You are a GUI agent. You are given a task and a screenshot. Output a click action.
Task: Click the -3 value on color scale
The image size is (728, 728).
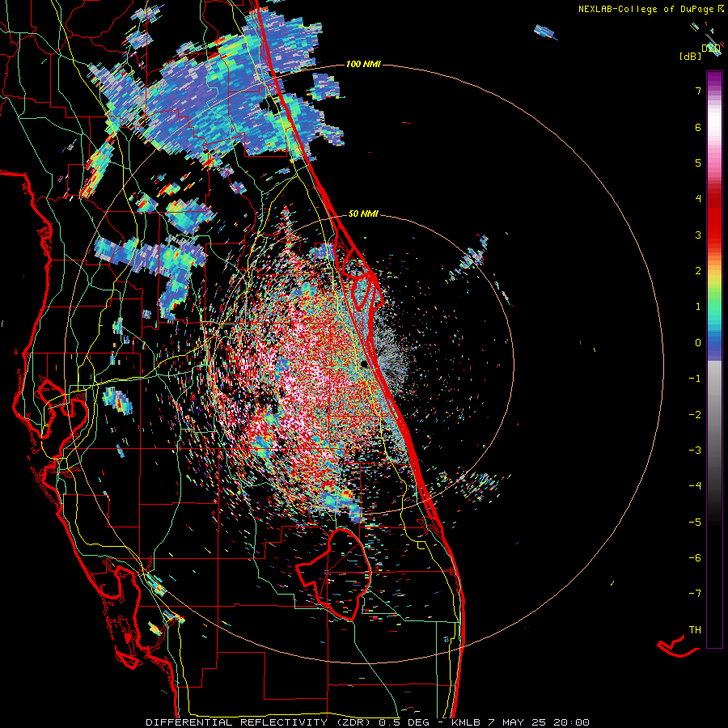(695, 451)
